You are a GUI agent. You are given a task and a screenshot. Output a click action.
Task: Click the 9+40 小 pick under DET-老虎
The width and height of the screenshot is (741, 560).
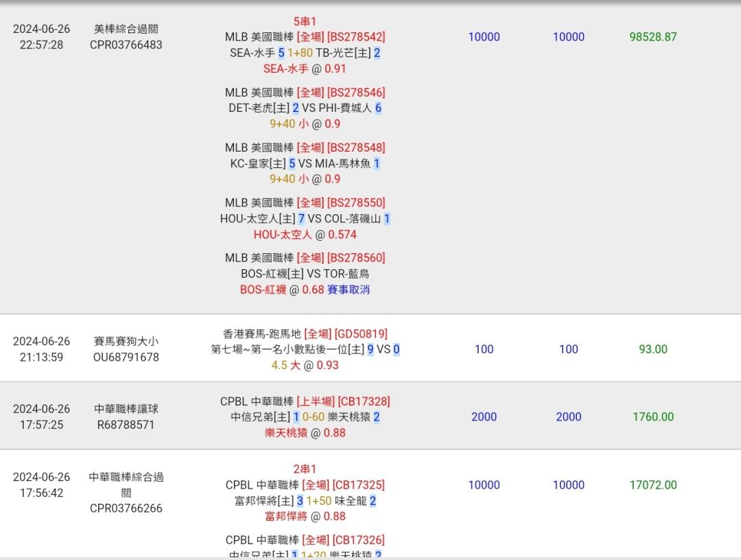pyautogui.click(x=305, y=124)
